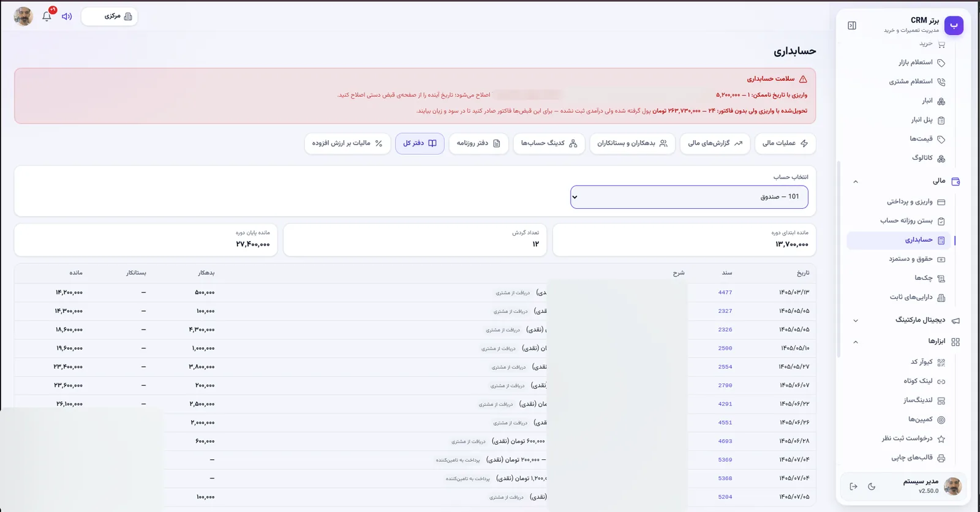Click the star icon for درخواست ثبت نظر
Screen dimensions: 980x512
coord(941,439)
